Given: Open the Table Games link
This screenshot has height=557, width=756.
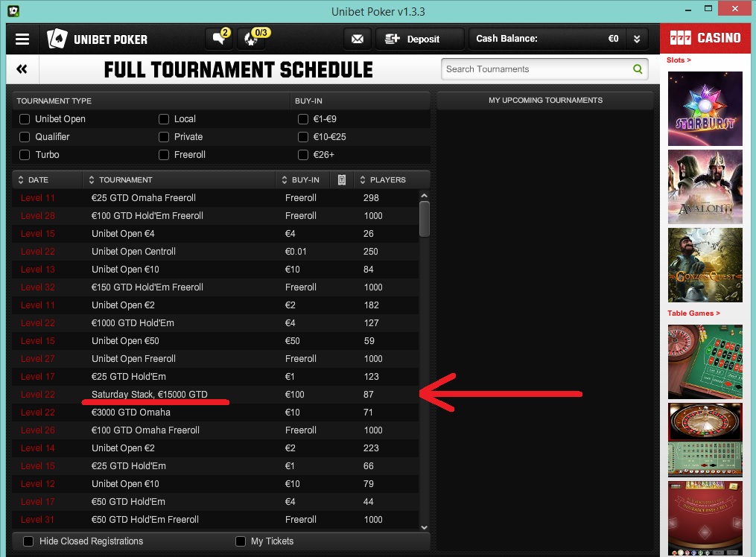Looking at the screenshot, I should click(x=693, y=313).
